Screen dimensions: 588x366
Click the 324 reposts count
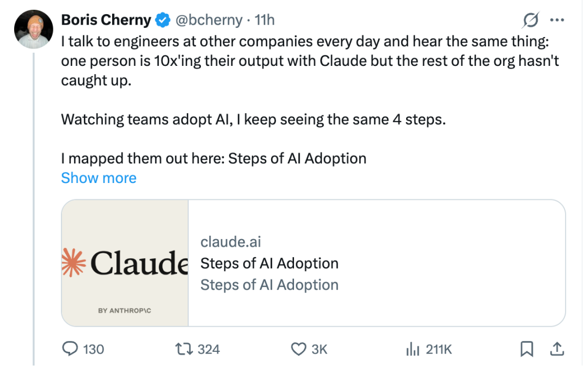[209, 349]
